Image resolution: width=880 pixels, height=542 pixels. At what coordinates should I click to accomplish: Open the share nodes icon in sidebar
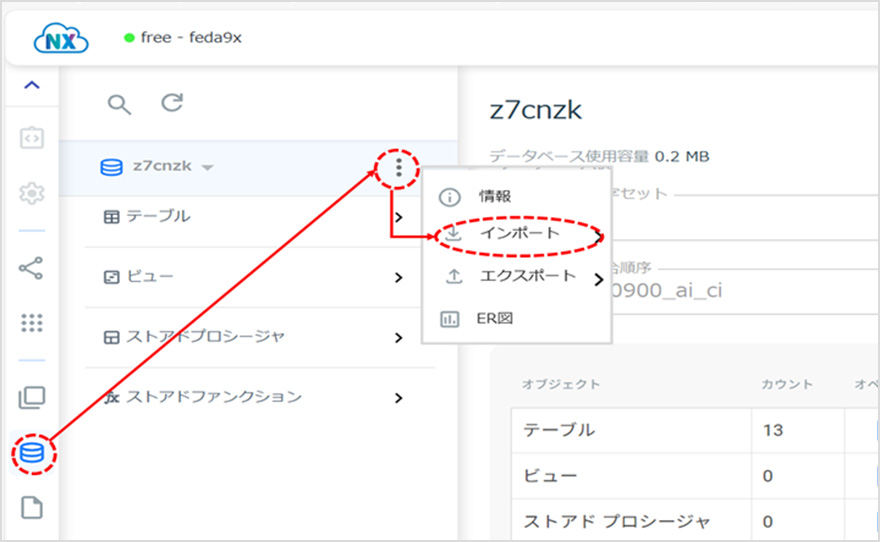tap(31, 268)
